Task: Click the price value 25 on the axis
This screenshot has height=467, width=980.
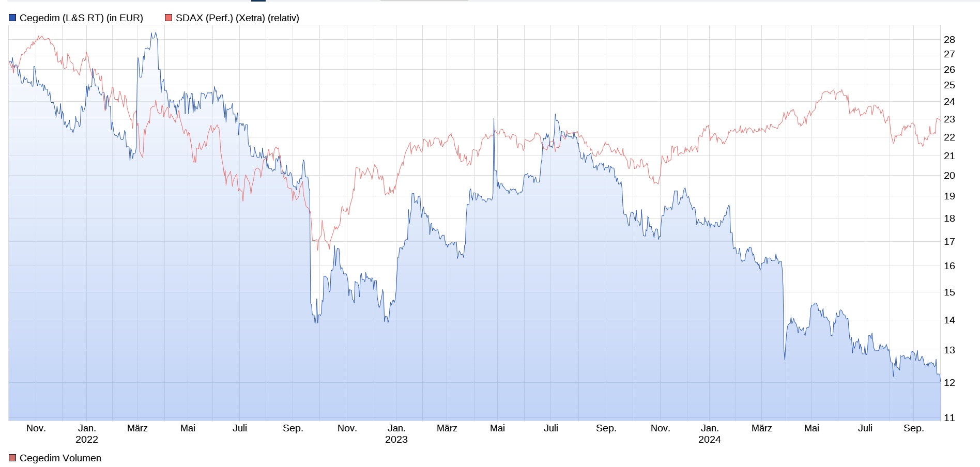Action: point(950,85)
